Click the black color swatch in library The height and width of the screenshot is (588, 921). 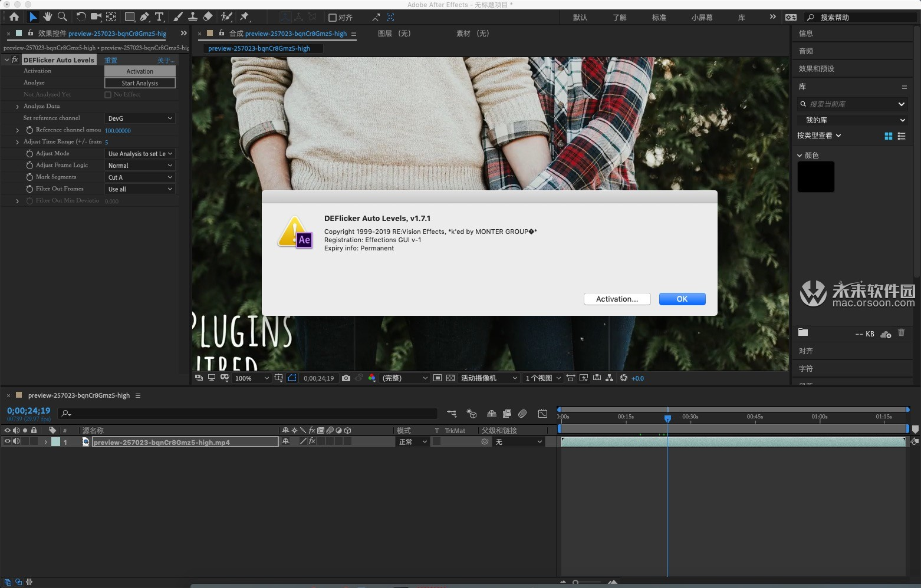[816, 177]
